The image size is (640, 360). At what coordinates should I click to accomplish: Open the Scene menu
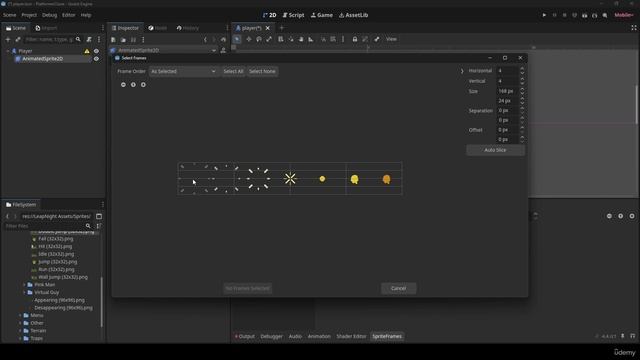pos(9,15)
